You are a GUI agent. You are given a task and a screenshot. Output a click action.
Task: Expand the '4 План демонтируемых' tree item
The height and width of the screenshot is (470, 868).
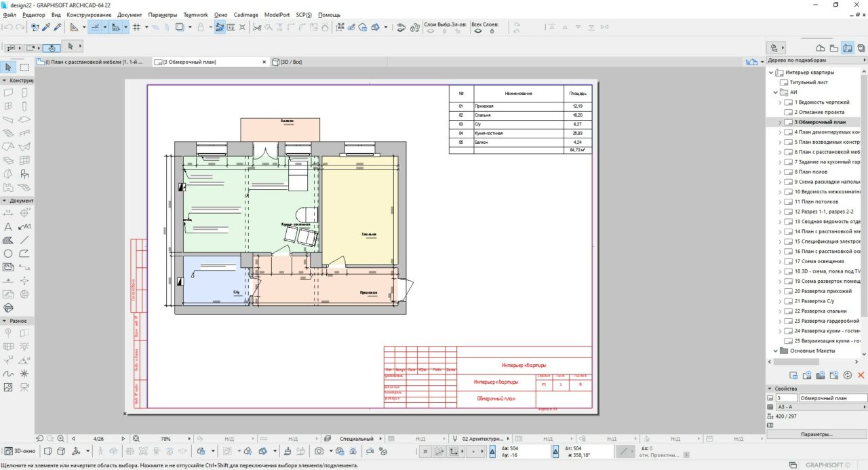(780, 132)
